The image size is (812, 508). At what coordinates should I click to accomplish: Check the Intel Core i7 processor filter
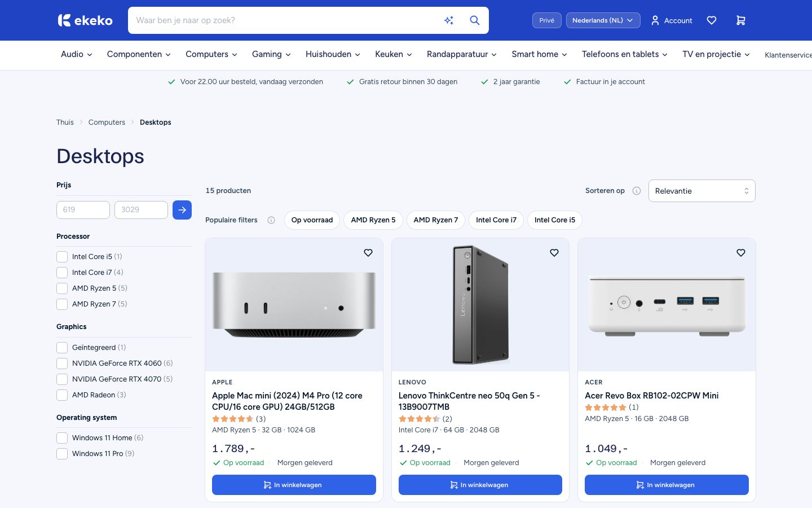62,273
